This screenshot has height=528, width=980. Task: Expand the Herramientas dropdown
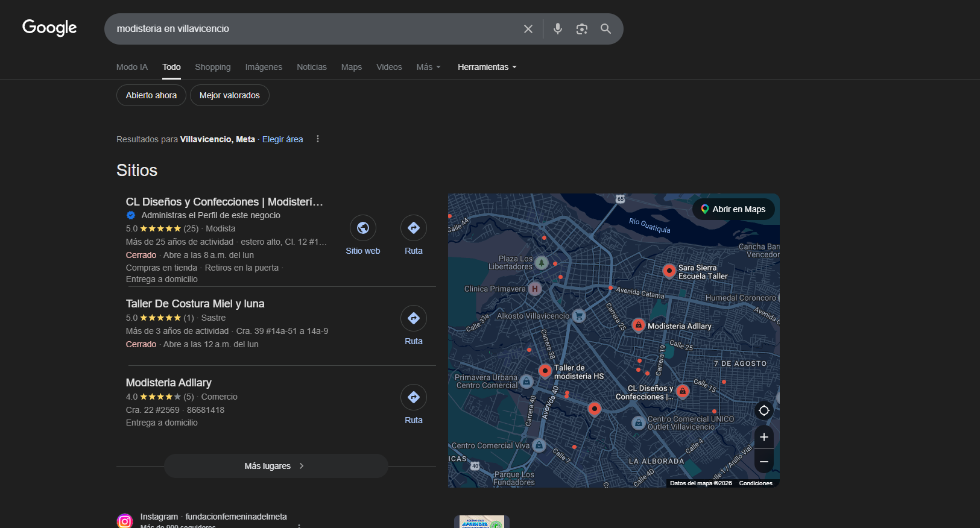click(x=487, y=67)
